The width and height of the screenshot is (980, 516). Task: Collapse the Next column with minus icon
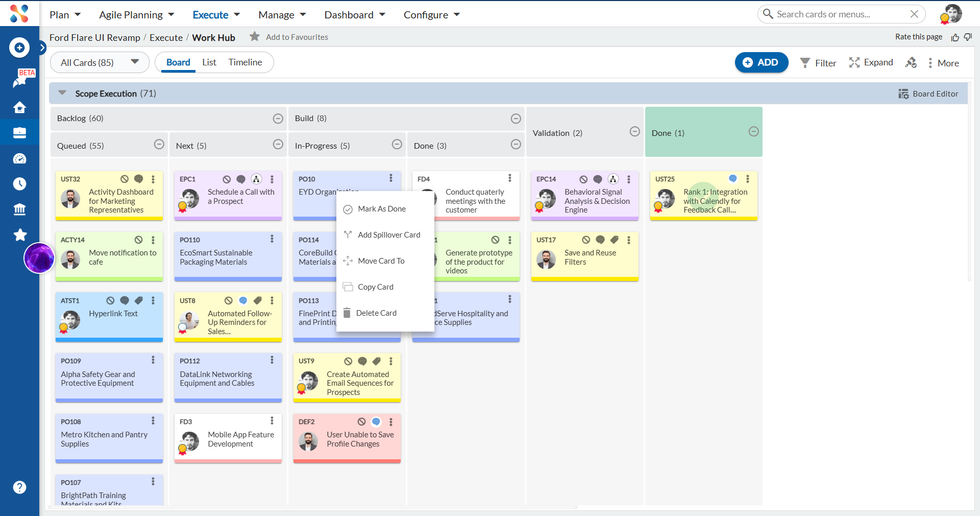coord(278,144)
